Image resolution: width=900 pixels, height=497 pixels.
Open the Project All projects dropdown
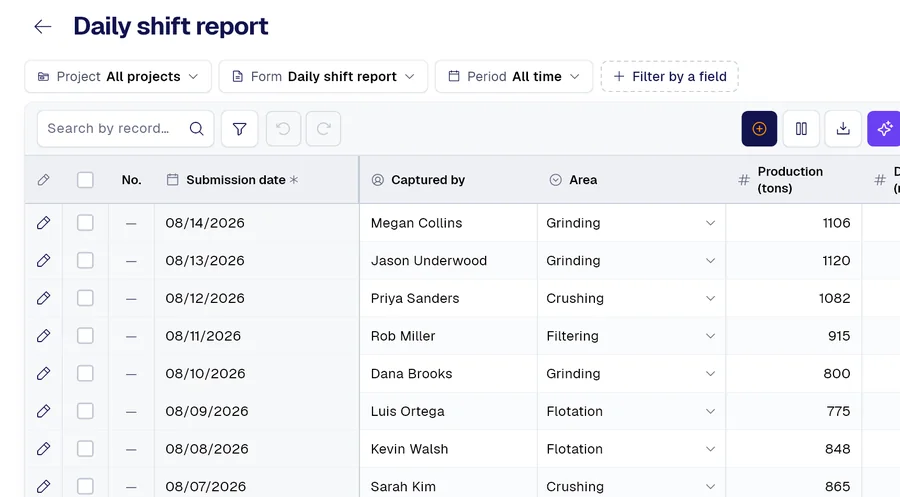click(x=118, y=76)
